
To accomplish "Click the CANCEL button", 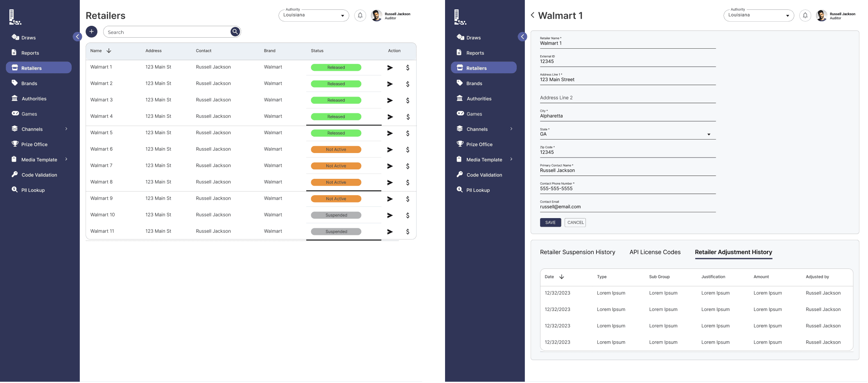I will point(575,223).
